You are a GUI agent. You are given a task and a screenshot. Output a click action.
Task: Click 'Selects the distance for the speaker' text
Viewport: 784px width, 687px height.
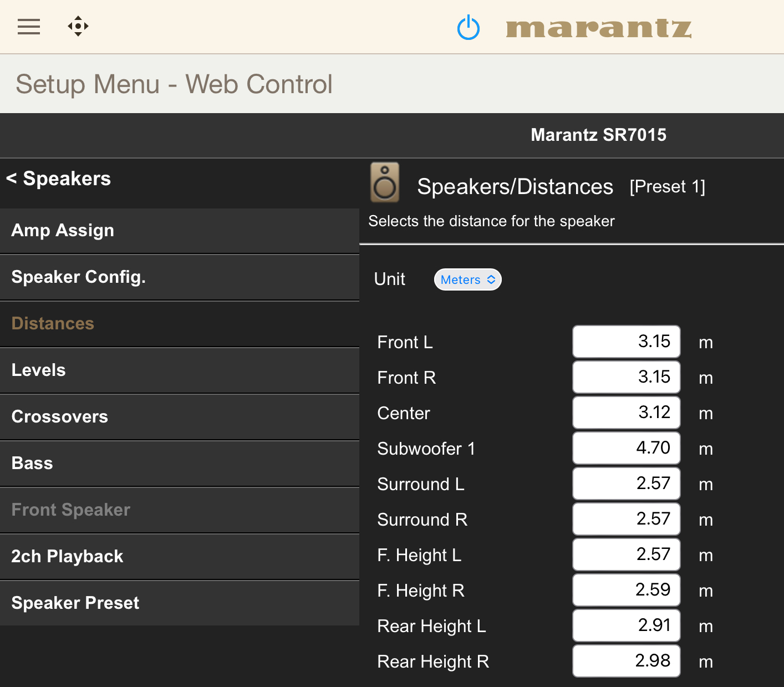point(491,221)
